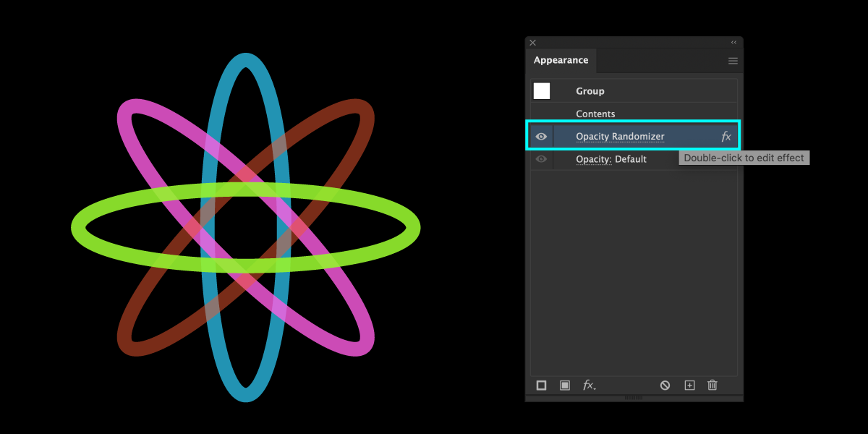Close the Appearance panel with the X
This screenshot has width=868, height=434.
click(x=533, y=43)
